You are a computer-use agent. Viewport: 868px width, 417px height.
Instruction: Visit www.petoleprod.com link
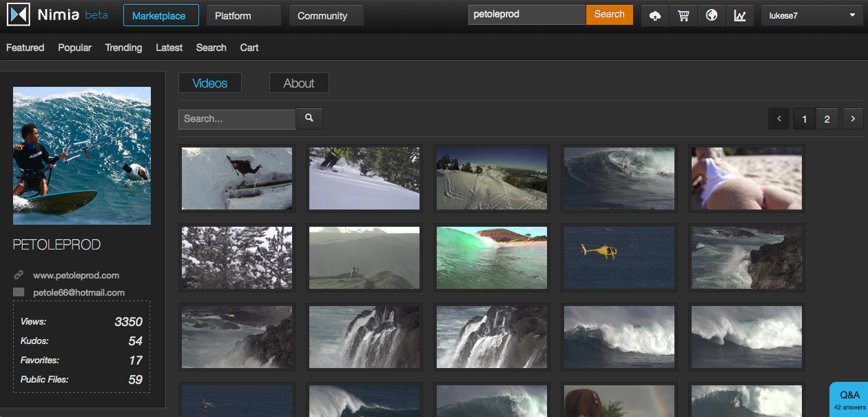(x=76, y=275)
